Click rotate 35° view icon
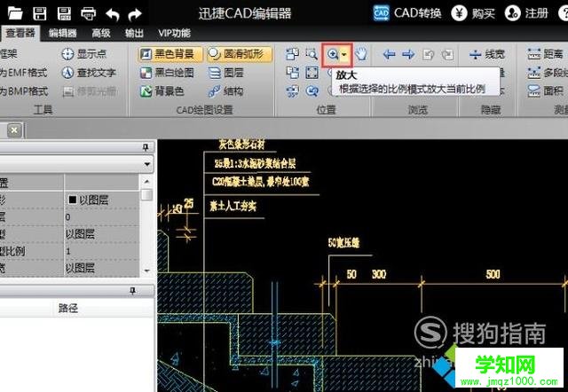Screen dimensions: 568x392 292,91
